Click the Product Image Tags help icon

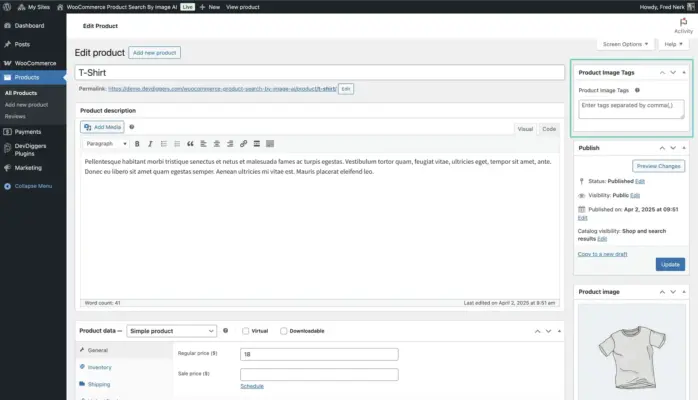[637, 90]
